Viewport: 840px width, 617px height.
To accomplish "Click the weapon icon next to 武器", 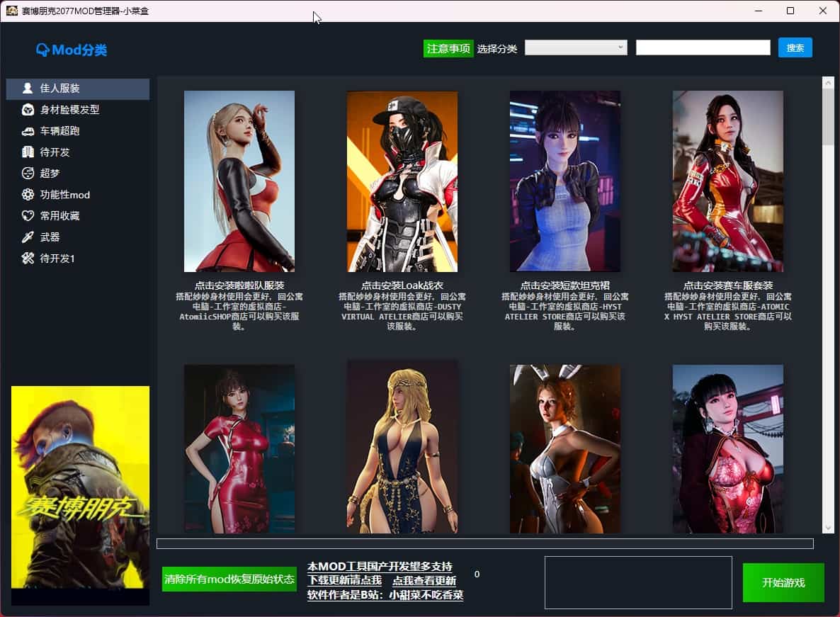I will pyautogui.click(x=28, y=237).
